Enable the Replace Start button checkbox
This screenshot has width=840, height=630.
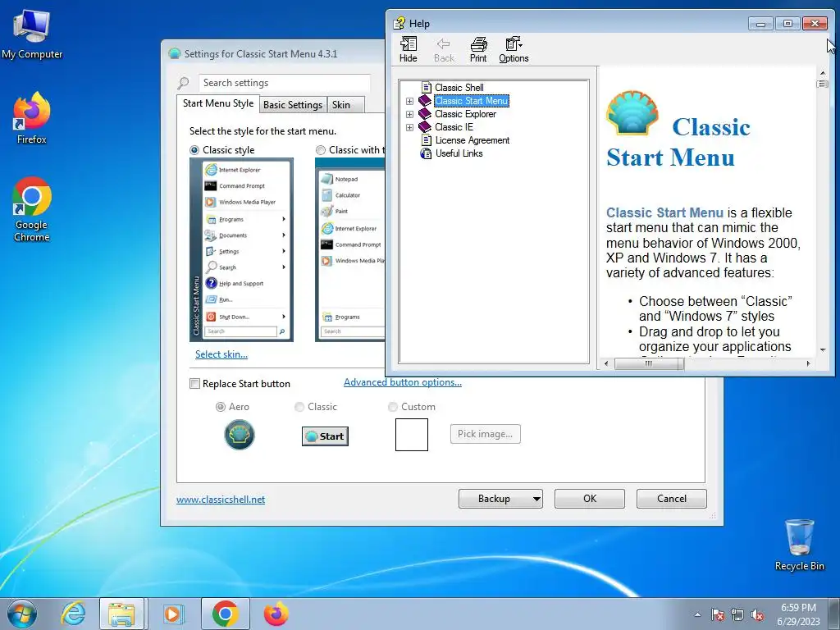point(195,384)
